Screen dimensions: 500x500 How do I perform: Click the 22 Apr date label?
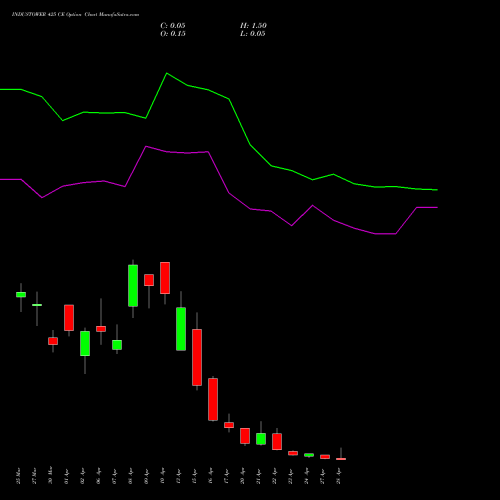tap(274, 476)
